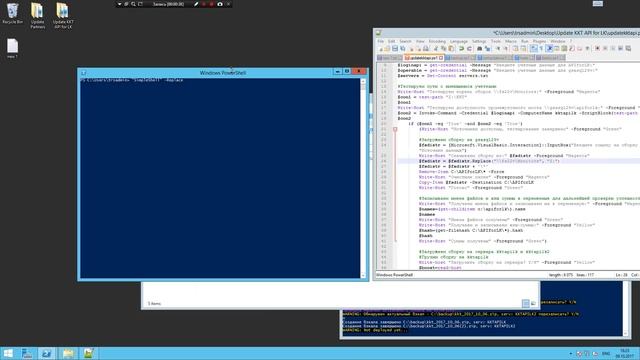
Task: Click the ENG language indicator
Action: click(x=606, y=353)
